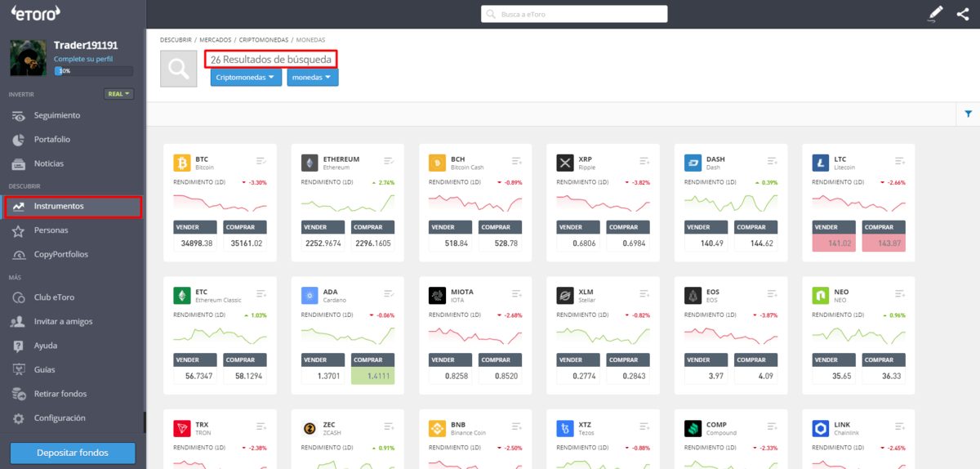Click the DASH logo icon

pyautogui.click(x=693, y=163)
